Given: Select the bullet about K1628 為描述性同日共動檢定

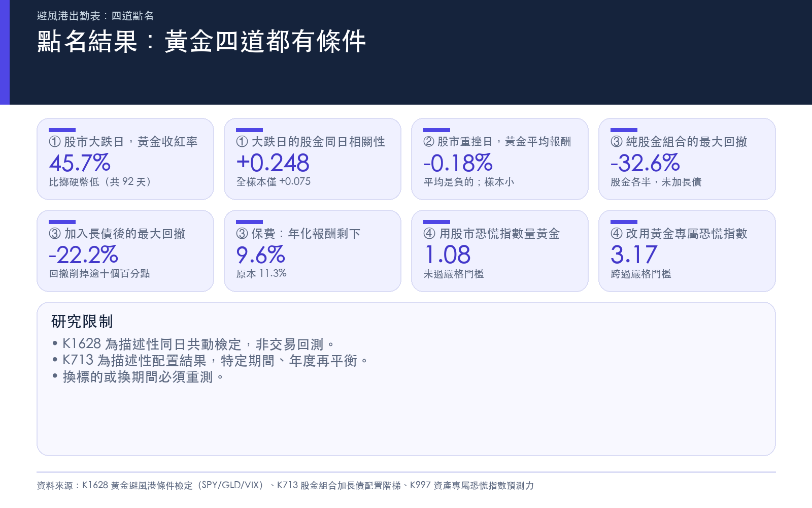Looking at the screenshot, I should (193, 344).
